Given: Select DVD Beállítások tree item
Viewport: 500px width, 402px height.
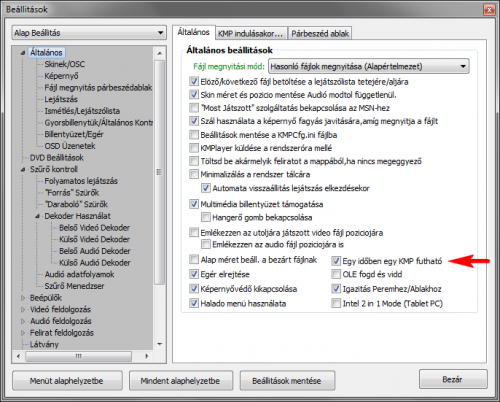Looking at the screenshot, I should pyautogui.click(x=57, y=158).
